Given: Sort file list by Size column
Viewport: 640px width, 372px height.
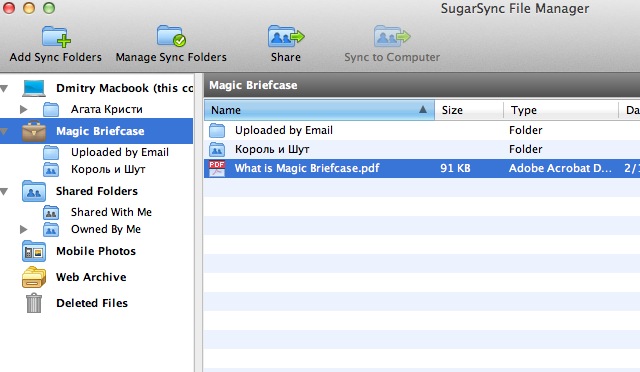Looking at the screenshot, I should pyautogui.click(x=469, y=110).
